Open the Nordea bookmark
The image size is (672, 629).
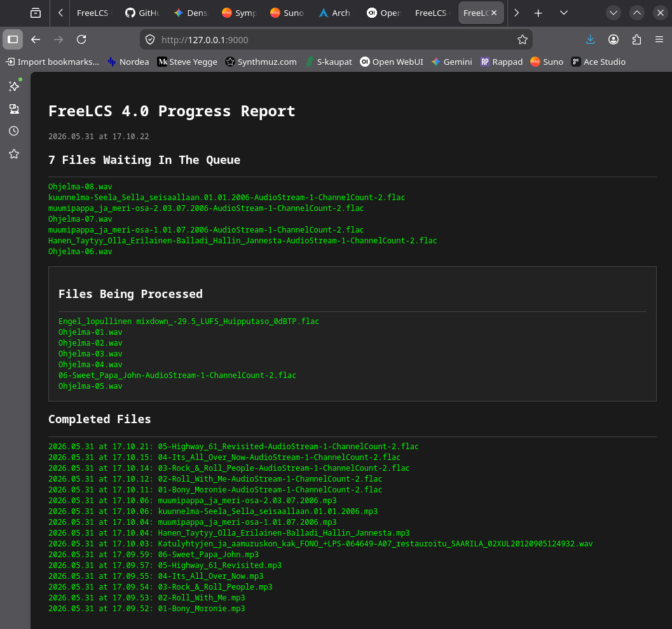click(128, 62)
